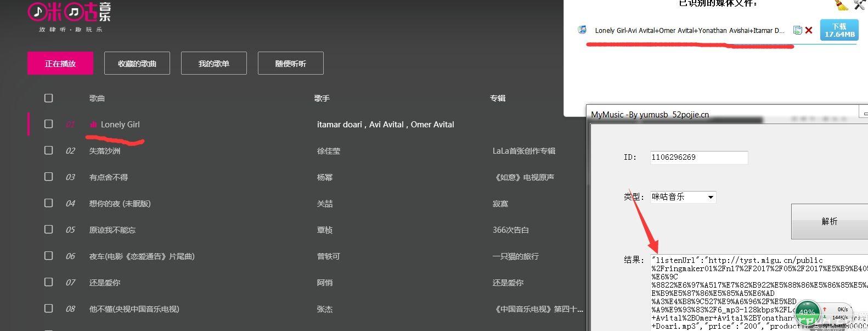Open the 类型 dropdown showing 咪咕音乐
The height and width of the screenshot is (331, 868).
click(x=683, y=197)
